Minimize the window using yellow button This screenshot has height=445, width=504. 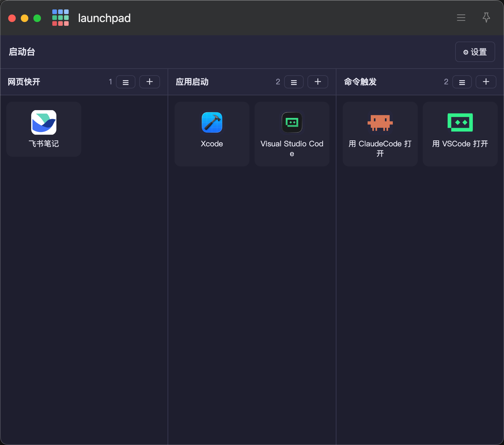click(x=25, y=18)
